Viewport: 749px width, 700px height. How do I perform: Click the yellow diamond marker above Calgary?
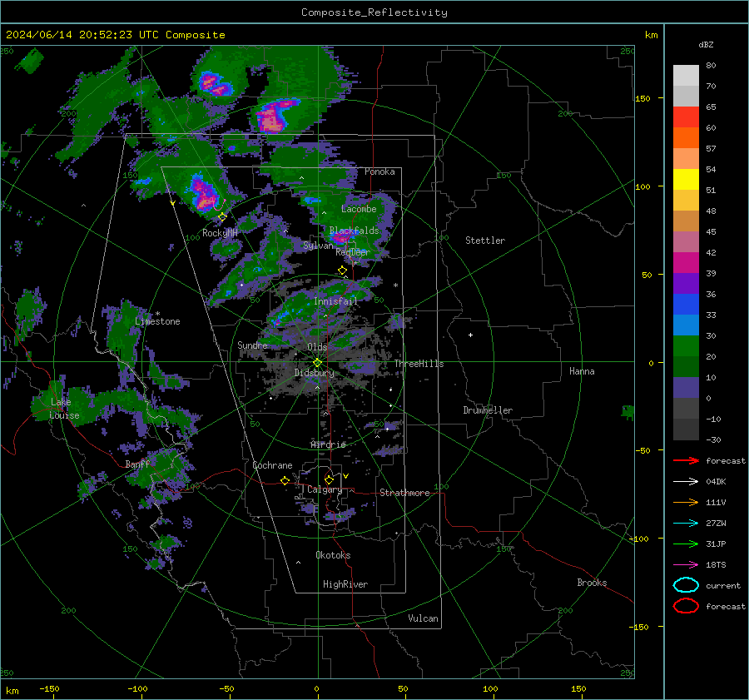(329, 479)
